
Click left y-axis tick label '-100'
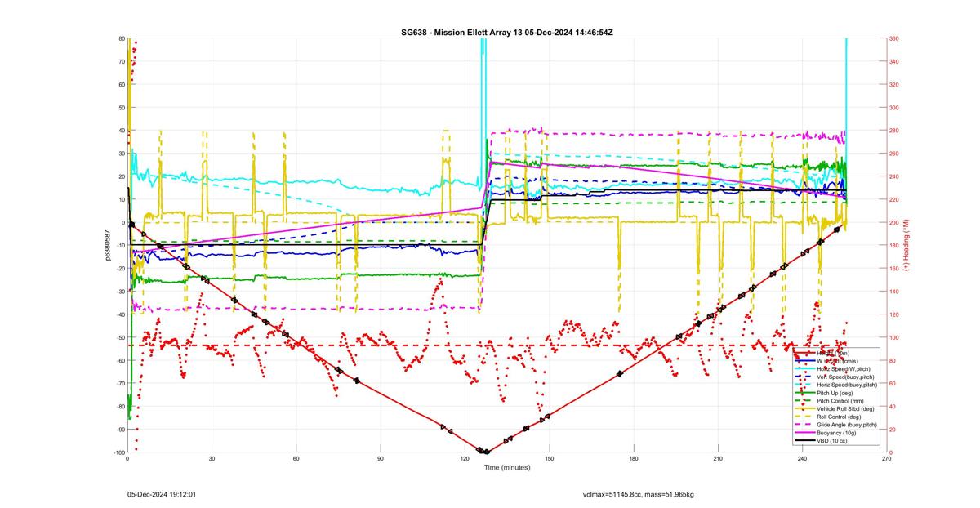click(118, 452)
